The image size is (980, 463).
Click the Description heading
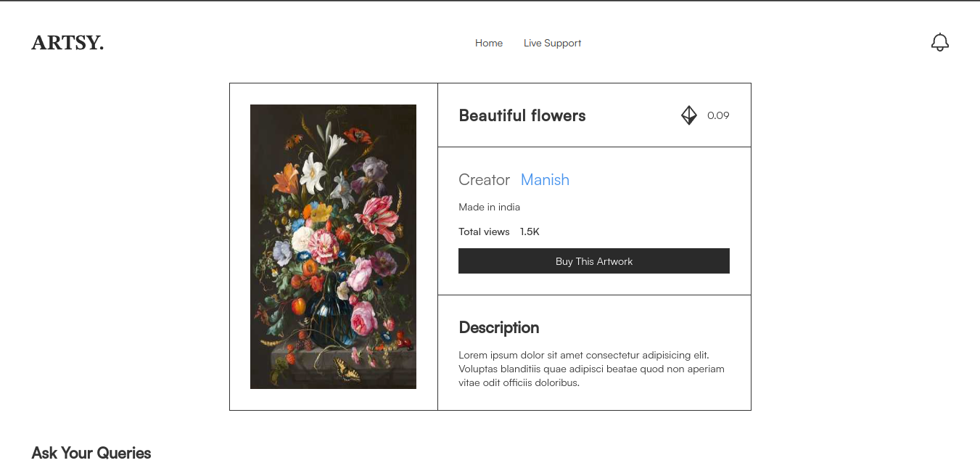[499, 328]
